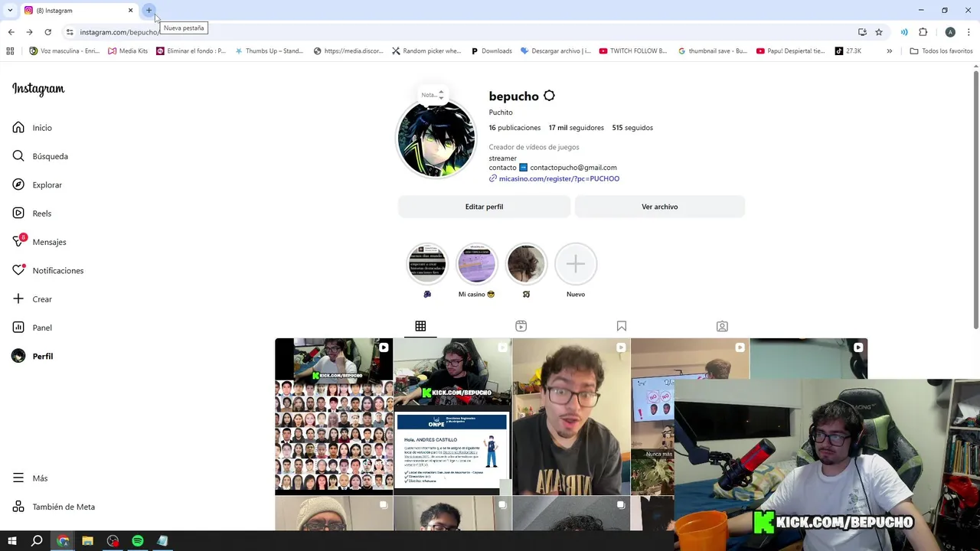The height and width of the screenshot is (551, 980).
Task: Close the Instagram browser tab
Action: pos(130,11)
